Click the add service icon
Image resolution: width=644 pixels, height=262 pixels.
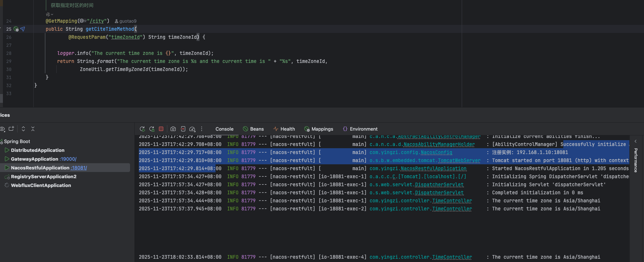[11, 129]
